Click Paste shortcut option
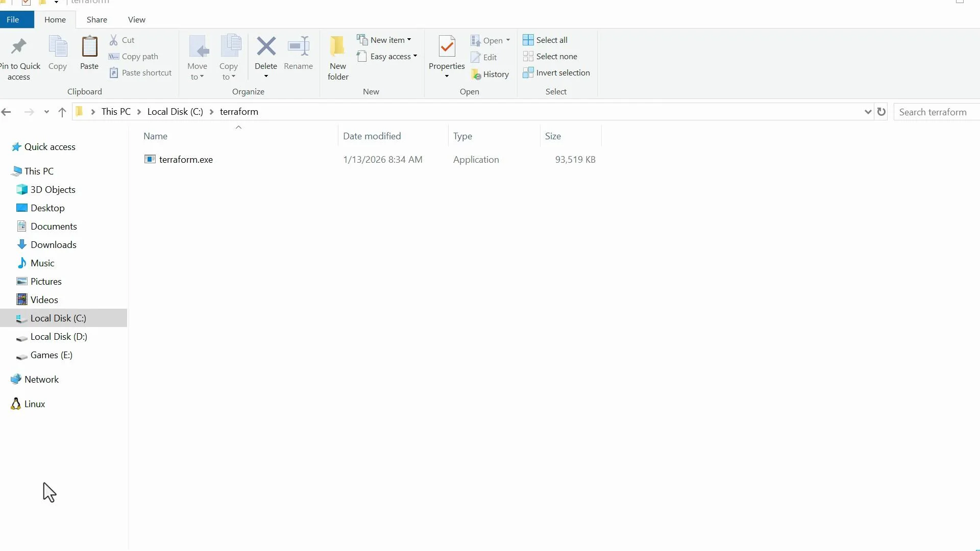Screen dimensions: 980x551 pos(141,73)
